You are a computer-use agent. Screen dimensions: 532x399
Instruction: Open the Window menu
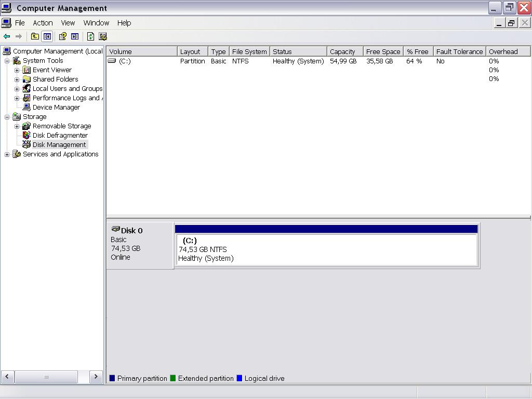point(96,23)
